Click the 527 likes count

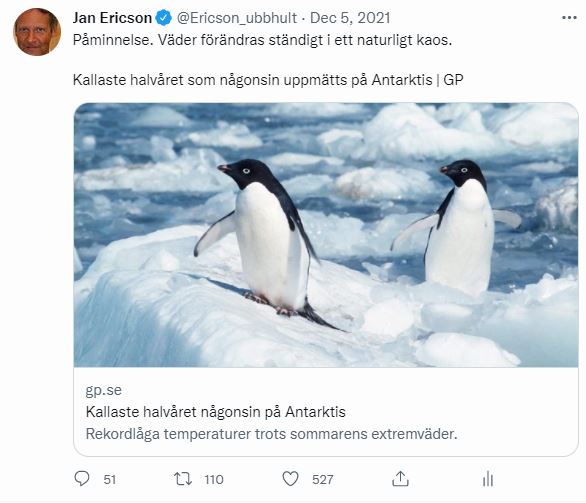pos(323,479)
